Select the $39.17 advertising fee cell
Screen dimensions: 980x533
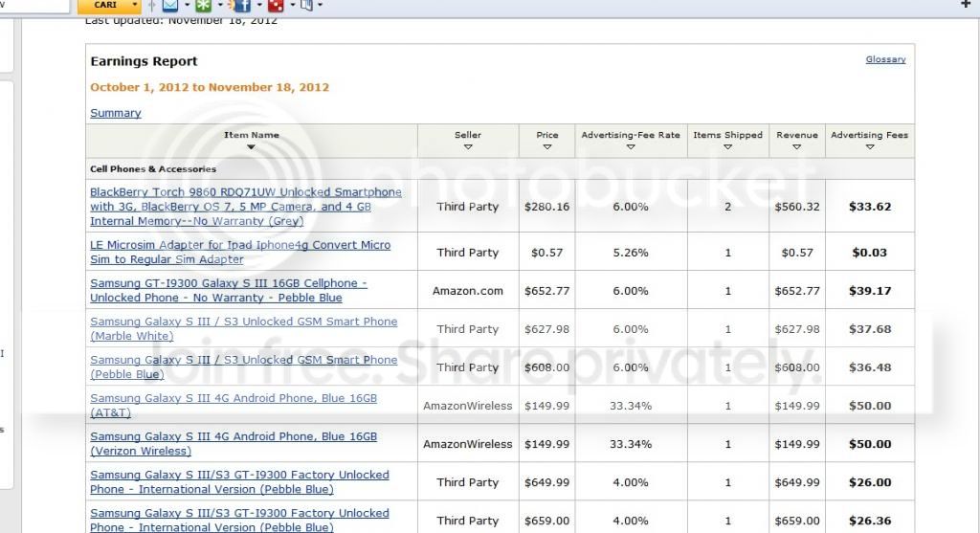[x=869, y=291]
